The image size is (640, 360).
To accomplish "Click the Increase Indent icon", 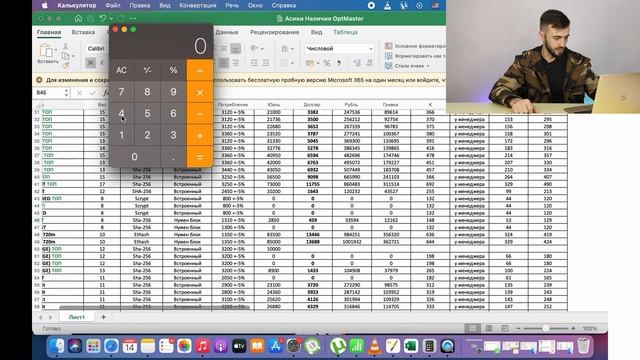I will tap(265, 63).
